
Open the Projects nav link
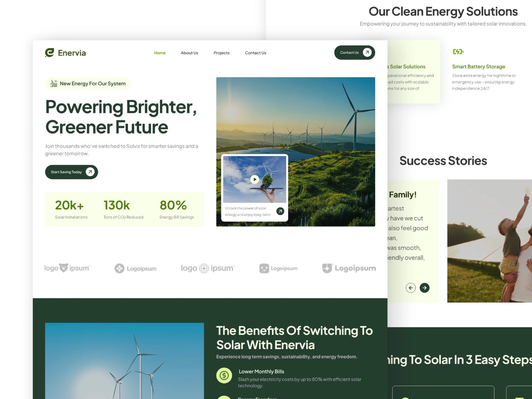tap(221, 53)
